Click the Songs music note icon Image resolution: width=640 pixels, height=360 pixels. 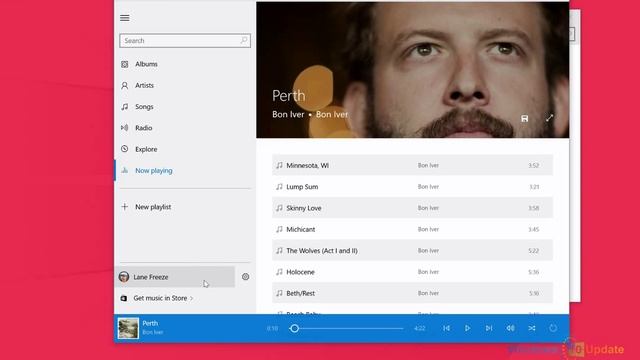[125, 107]
